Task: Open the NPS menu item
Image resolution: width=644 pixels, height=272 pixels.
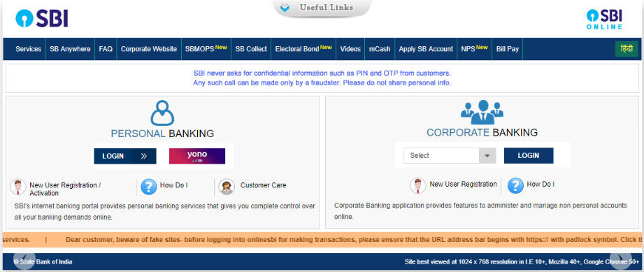Action: 474,49
